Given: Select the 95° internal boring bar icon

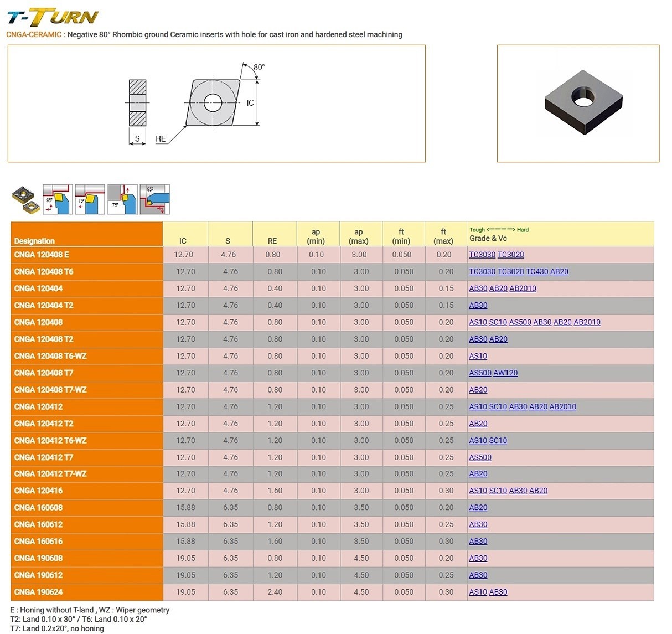Looking at the screenshot, I should click(x=155, y=199).
